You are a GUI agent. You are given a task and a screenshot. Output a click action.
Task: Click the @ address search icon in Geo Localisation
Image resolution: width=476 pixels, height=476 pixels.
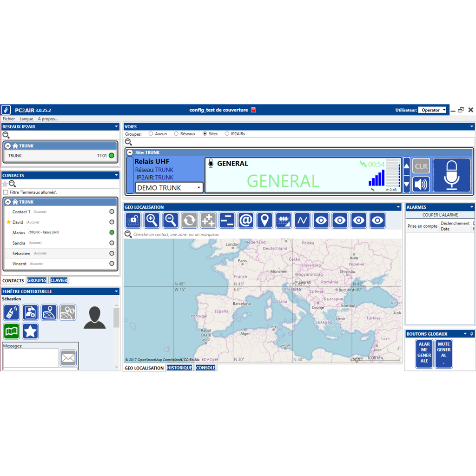coord(246,220)
